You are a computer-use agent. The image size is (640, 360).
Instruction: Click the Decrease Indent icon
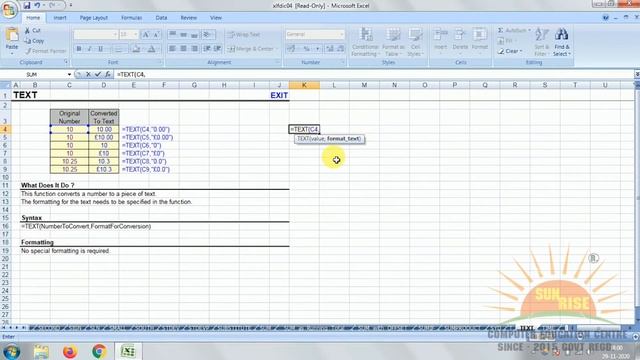(207, 49)
